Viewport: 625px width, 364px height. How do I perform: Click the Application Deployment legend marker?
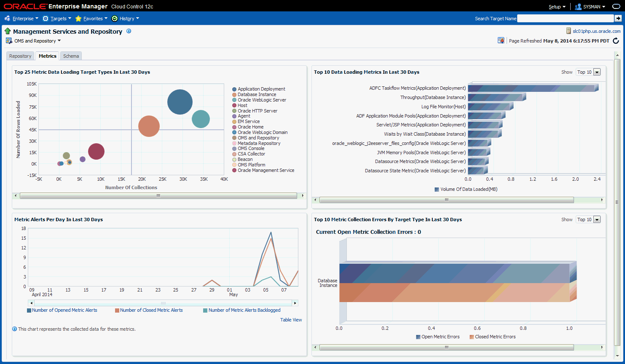click(234, 89)
